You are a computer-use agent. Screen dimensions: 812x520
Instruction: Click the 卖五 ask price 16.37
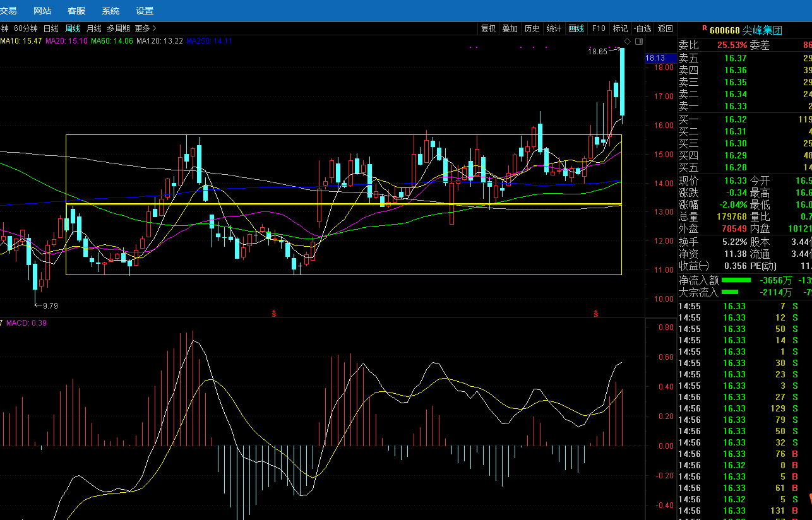tap(735, 59)
